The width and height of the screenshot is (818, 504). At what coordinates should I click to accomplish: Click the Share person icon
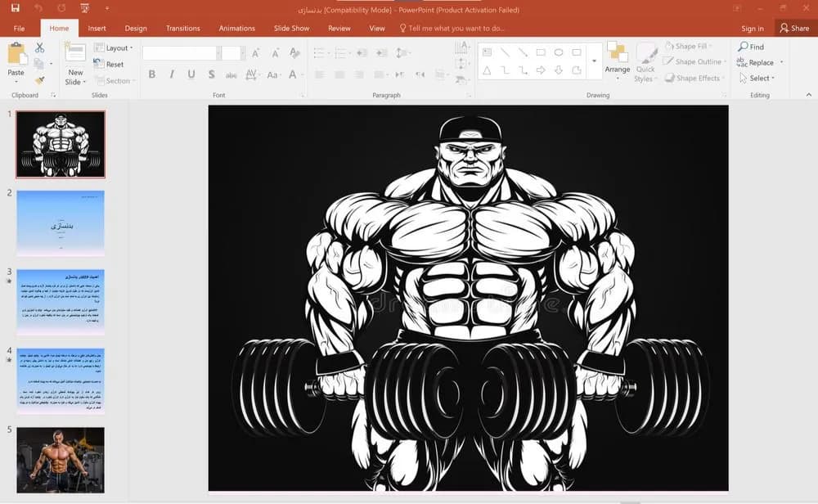784,28
